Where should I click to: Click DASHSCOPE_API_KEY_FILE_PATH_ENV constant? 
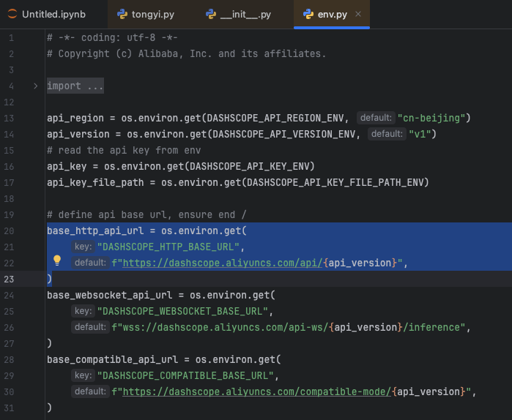coord(335,183)
